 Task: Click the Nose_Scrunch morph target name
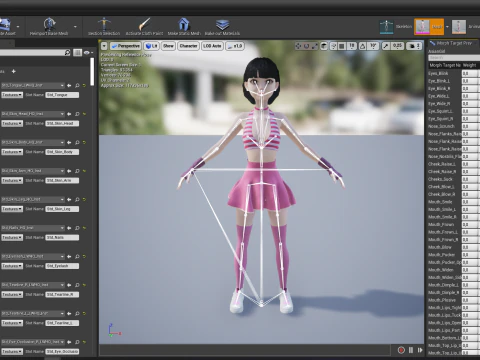pyautogui.click(x=441, y=126)
